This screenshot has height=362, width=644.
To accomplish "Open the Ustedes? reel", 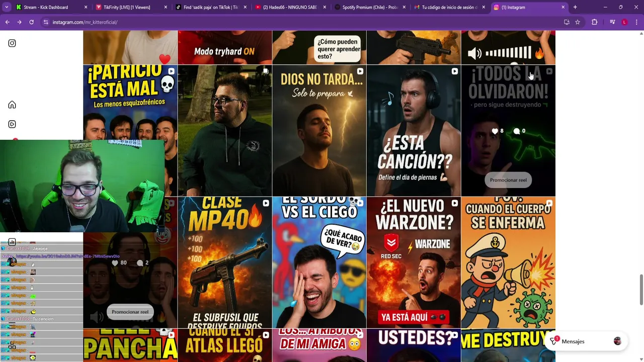I will 414,345.
